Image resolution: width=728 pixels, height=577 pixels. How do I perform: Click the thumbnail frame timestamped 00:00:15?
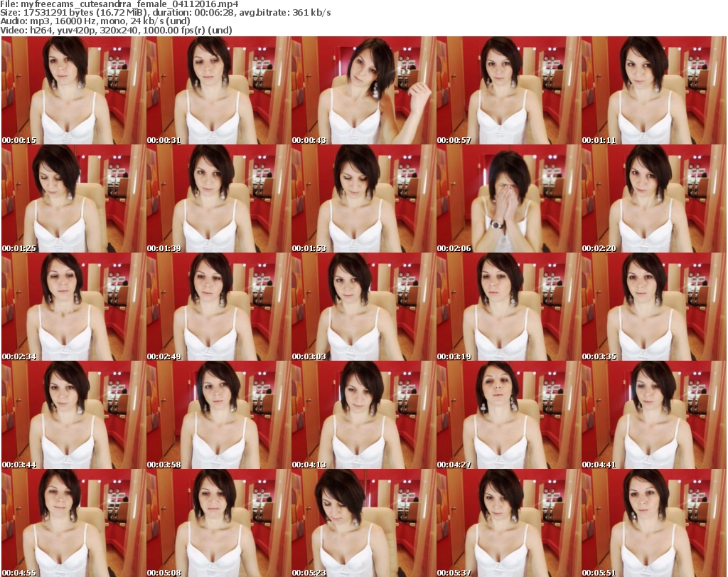pos(73,90)
